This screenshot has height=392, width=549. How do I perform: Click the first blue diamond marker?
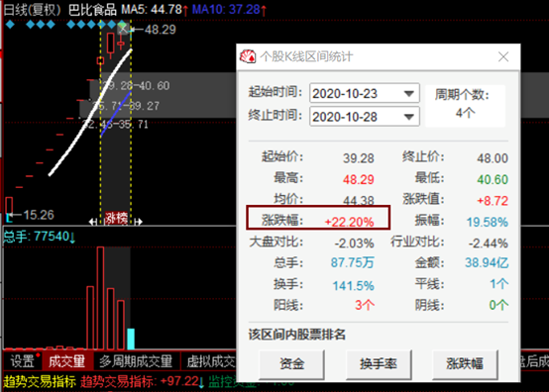(10, 25)
